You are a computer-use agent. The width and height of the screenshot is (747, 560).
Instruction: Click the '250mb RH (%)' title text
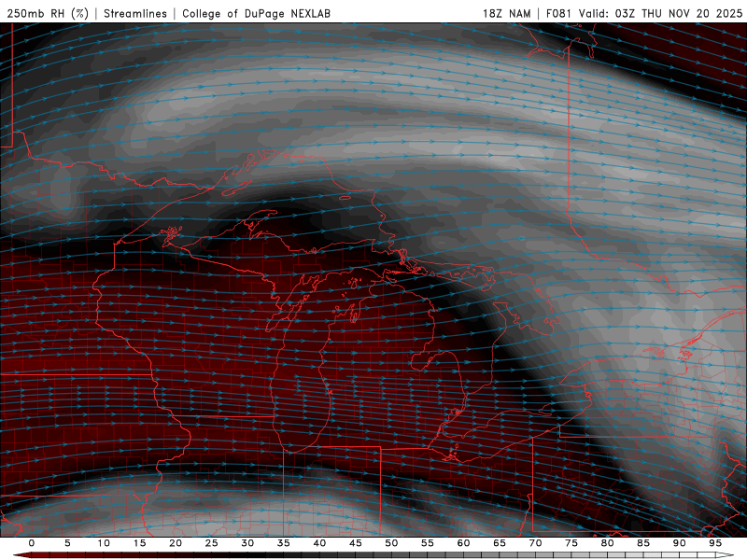click(48, 13)
